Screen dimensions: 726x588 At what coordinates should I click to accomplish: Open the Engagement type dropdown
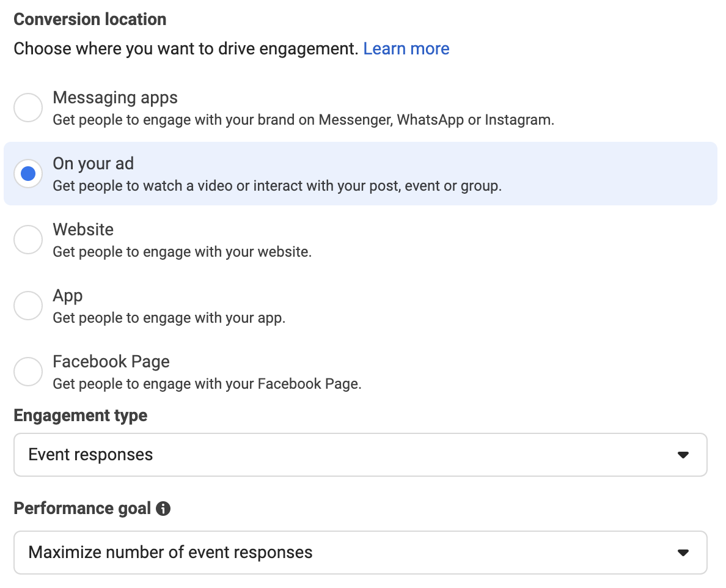pos(360,455)
